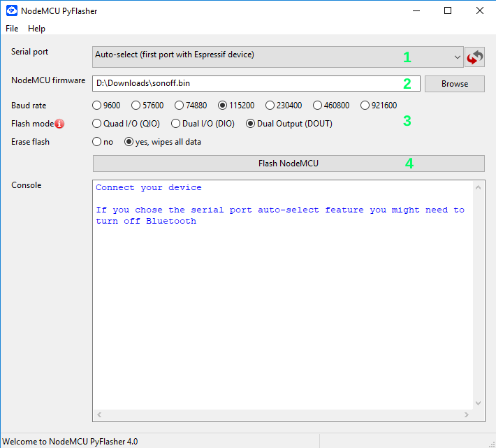Open the Serial port dropdown
Screen dimensions: 496x448
(278, 57)
